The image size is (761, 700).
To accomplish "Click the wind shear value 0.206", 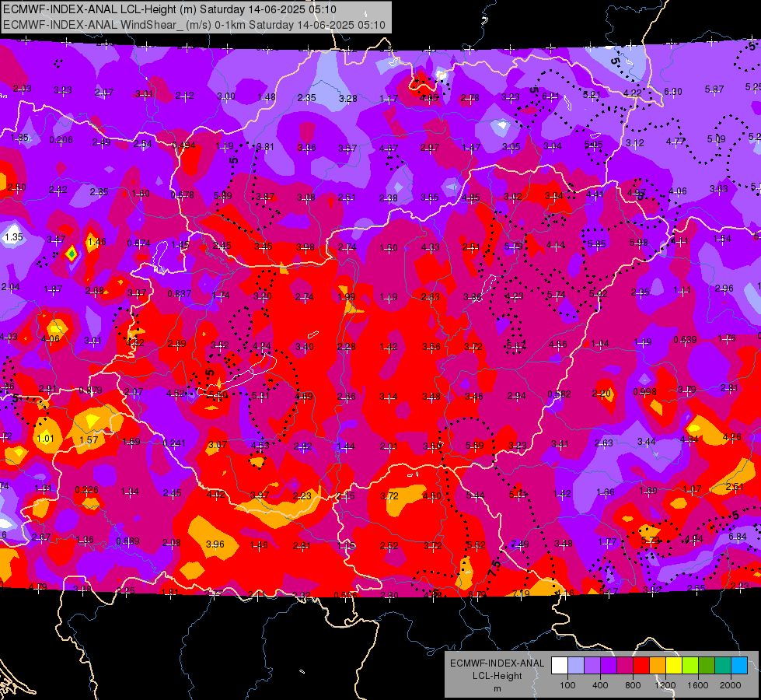I will click(x=61, y=140).
